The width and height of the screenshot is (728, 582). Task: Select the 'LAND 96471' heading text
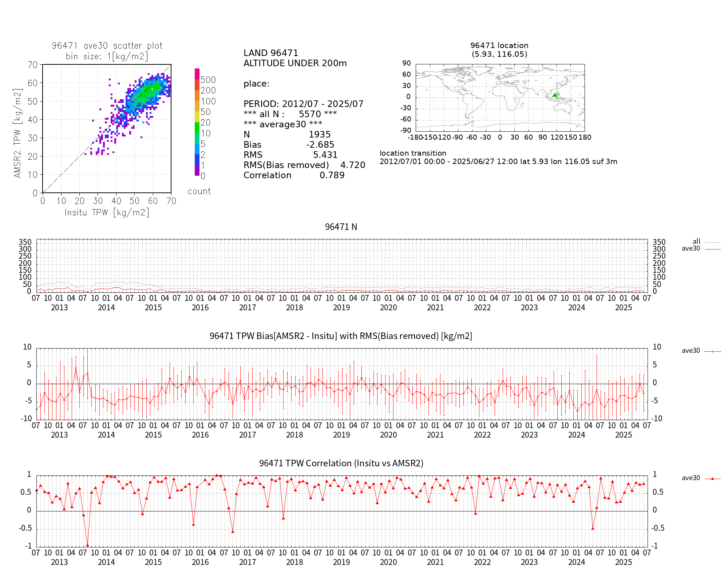271,53
